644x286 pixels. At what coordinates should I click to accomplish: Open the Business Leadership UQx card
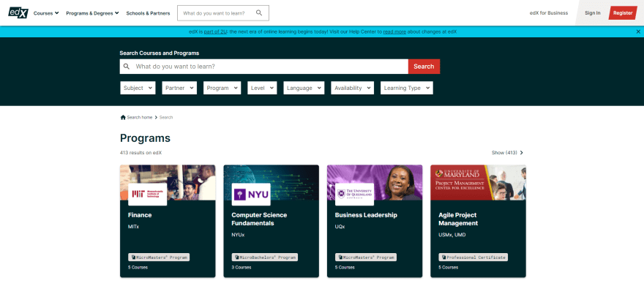coord(375,221)
